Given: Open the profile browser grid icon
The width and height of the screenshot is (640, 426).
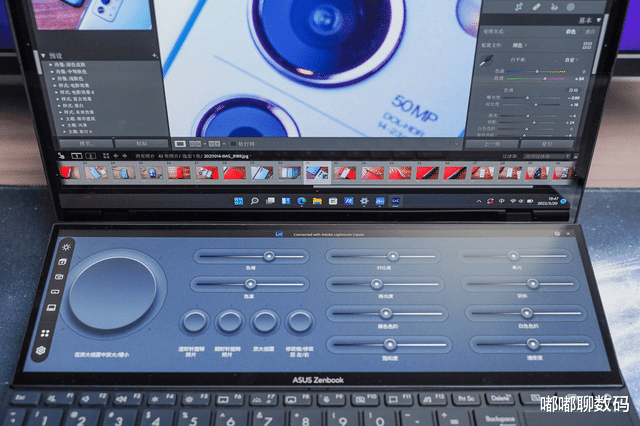Looking at the screenshot, I should tap(587, 45).
